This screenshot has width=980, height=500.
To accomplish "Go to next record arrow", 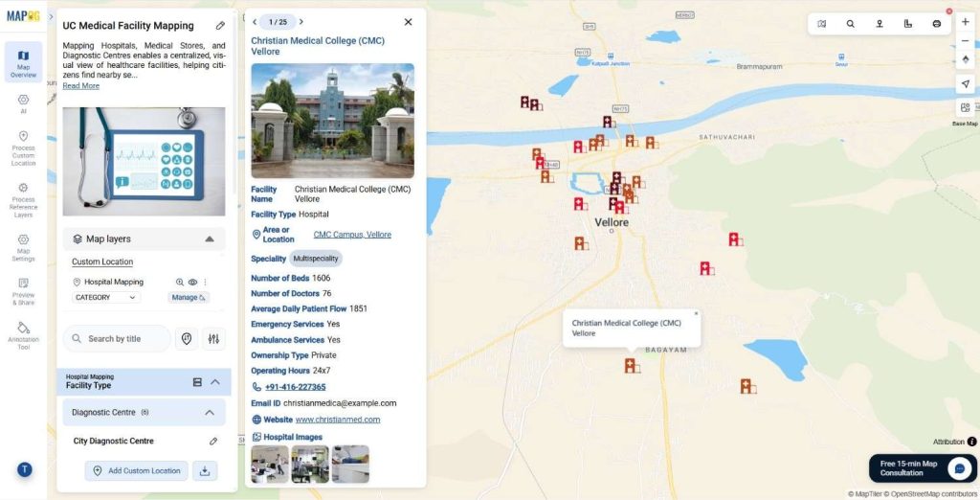I will 301,22.
